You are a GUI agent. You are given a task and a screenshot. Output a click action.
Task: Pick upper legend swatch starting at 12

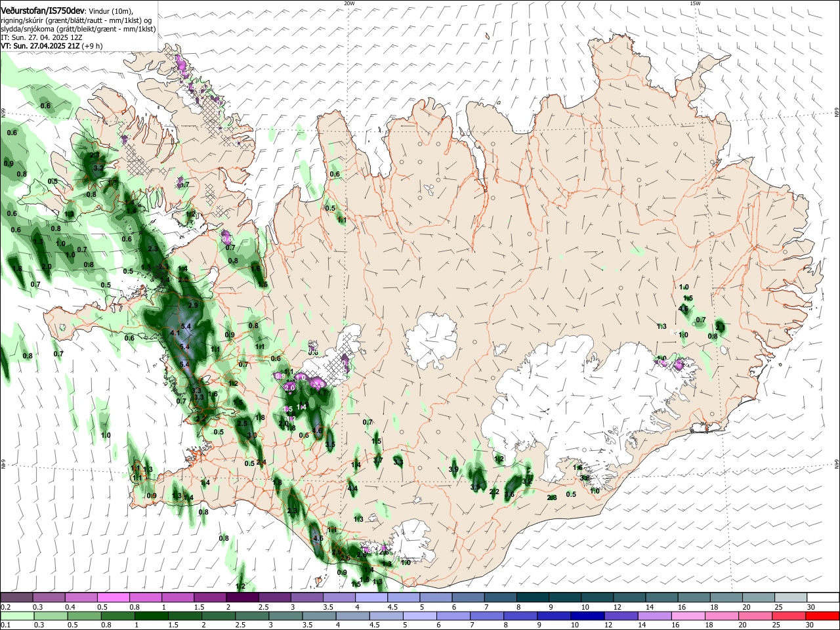(x=630, y=597)
